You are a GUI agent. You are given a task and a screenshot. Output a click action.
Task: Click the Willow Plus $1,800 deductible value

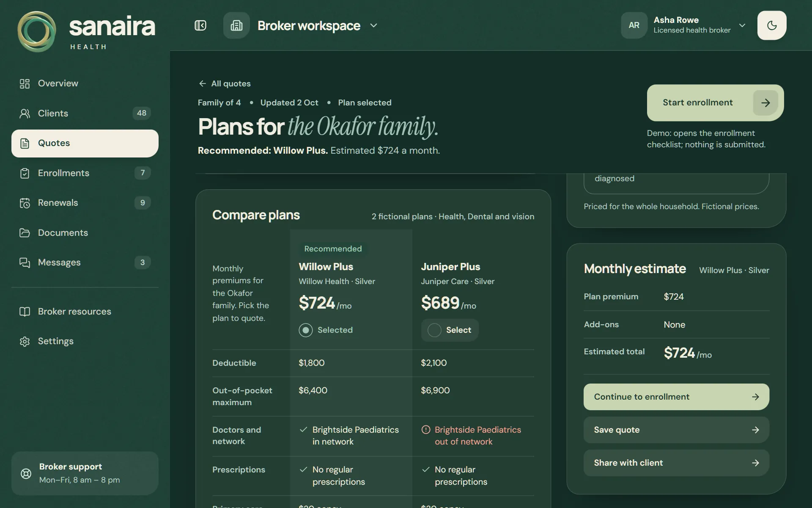pos(312,363)
